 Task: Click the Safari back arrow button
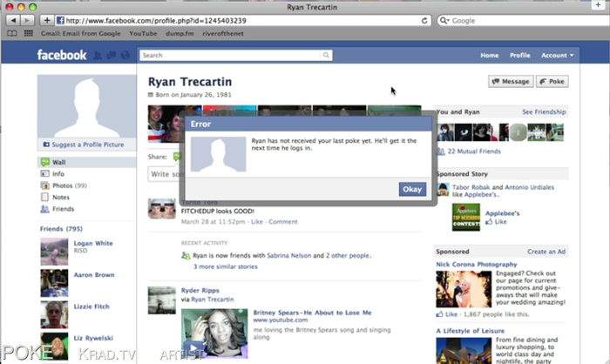tap(13, 20)
